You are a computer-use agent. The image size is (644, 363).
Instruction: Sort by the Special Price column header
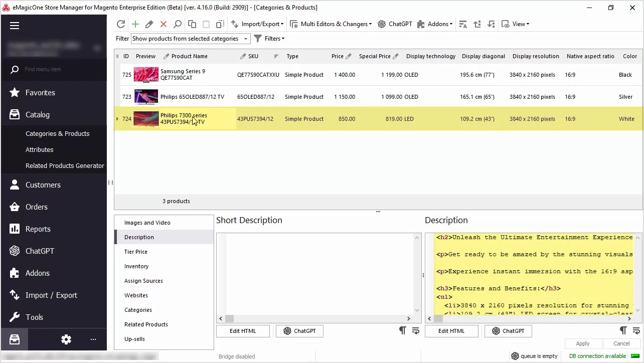[x=378, y=56]
